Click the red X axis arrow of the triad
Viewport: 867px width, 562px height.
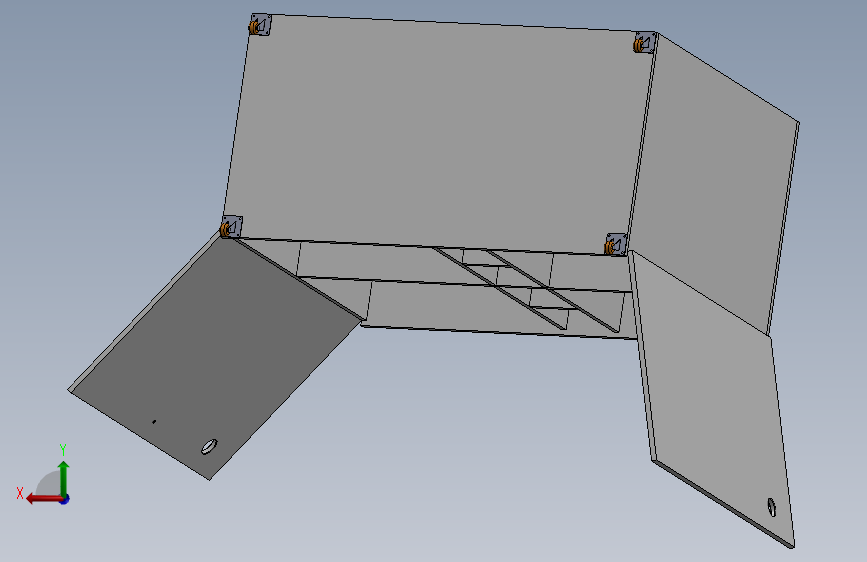coord(43,499)
